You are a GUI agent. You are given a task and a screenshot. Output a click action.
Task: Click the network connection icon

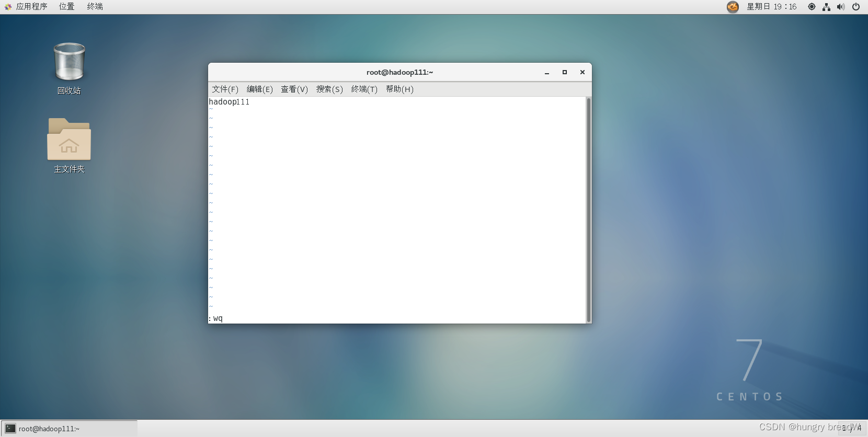[x=826, y=7]
